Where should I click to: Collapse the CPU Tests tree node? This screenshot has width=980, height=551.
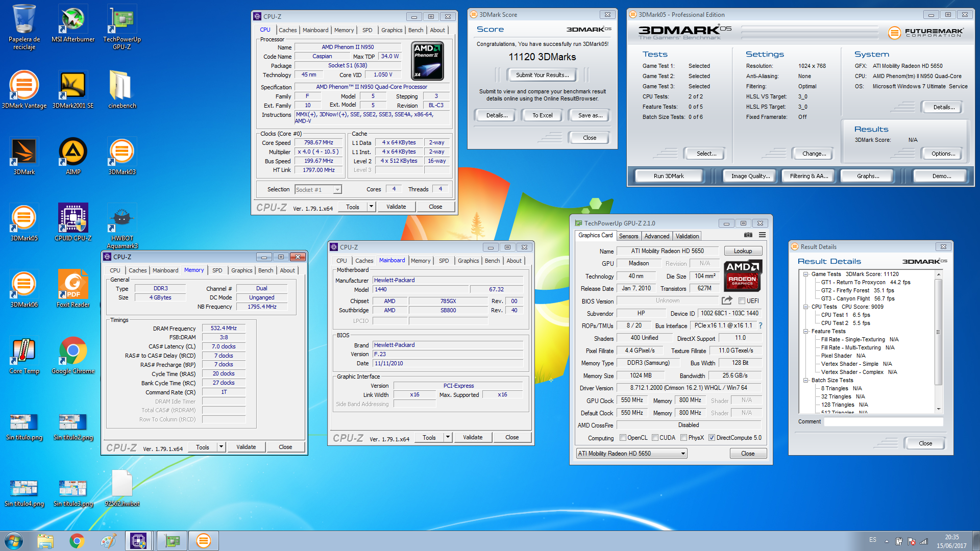tap(806, 307)
